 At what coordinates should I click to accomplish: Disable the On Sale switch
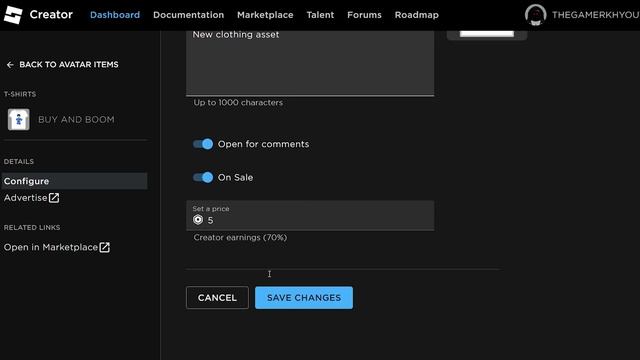[x=203, y=177]
